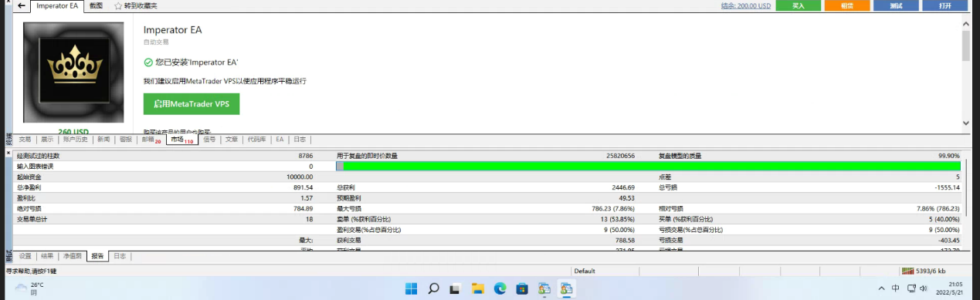Click the blue 测试 button
980x300 pixels.
896,5
